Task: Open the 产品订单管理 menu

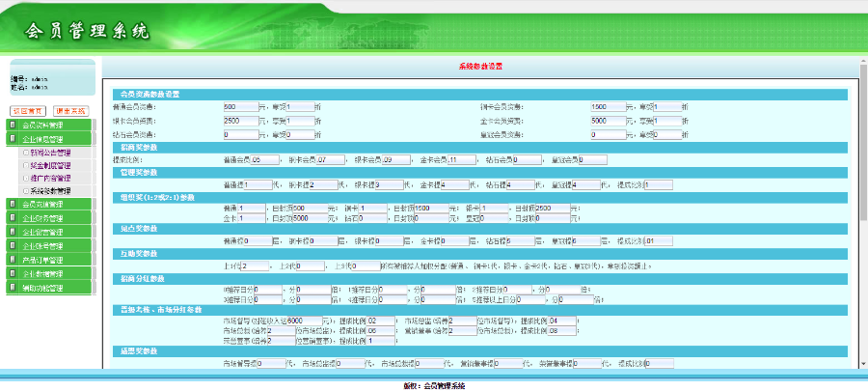Action: [49, 260]
